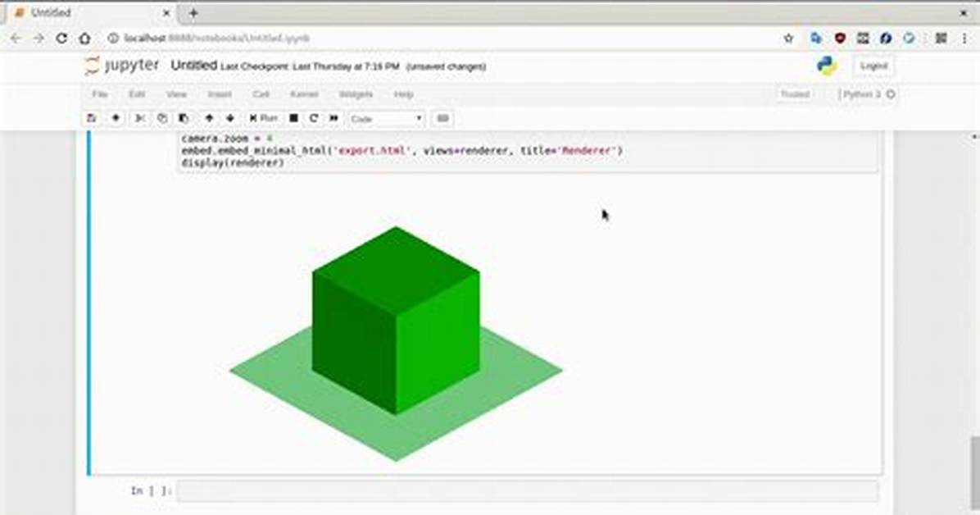Close the Untitled browser tab

point(166,12)
